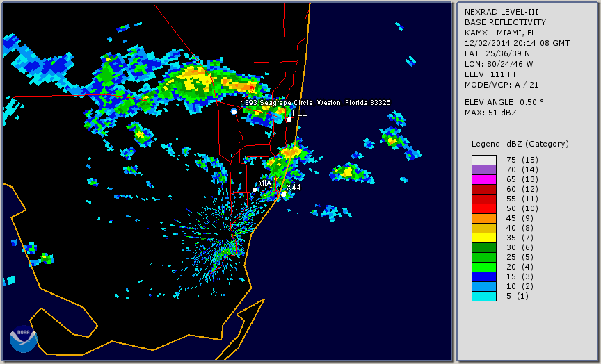Click the 'MIA' map label
This screenshot has height=364, width=601.
(x=265, y=183)
